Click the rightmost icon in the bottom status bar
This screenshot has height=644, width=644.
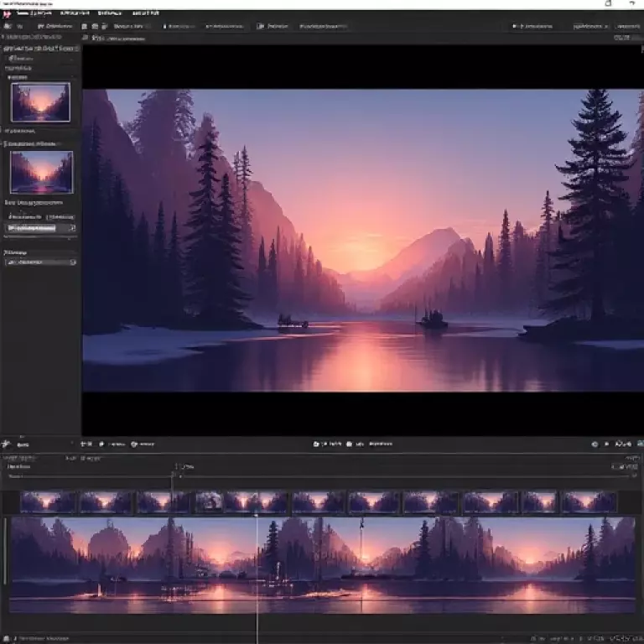coord(636,637)
